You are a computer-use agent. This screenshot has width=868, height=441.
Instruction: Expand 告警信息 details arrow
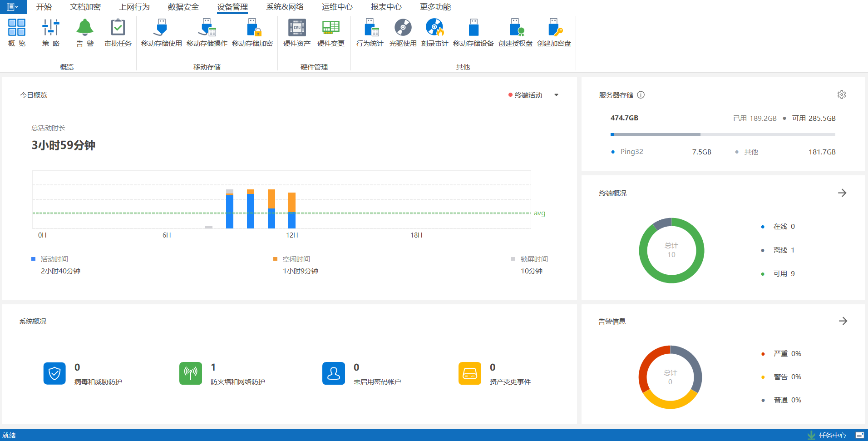(x=843, y=321)
